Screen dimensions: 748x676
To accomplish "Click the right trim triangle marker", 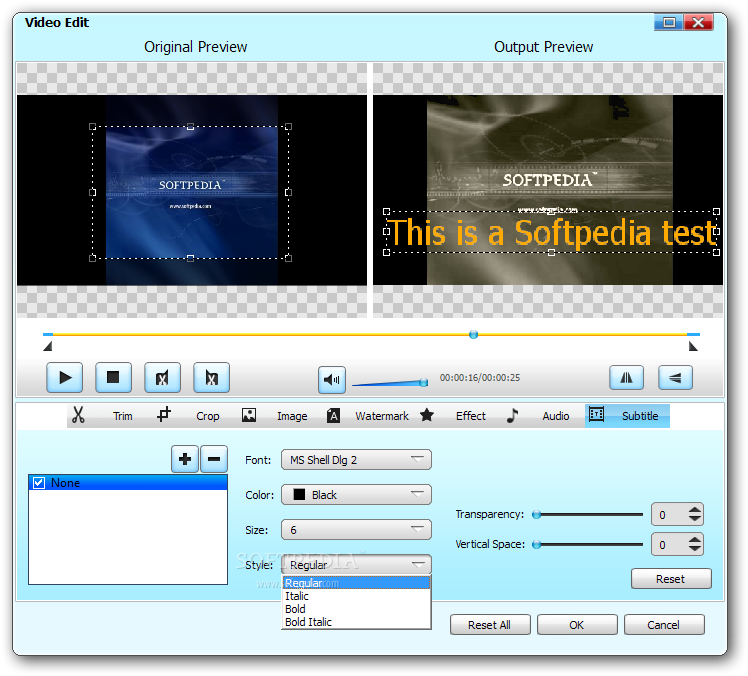I will coord(693,346).
